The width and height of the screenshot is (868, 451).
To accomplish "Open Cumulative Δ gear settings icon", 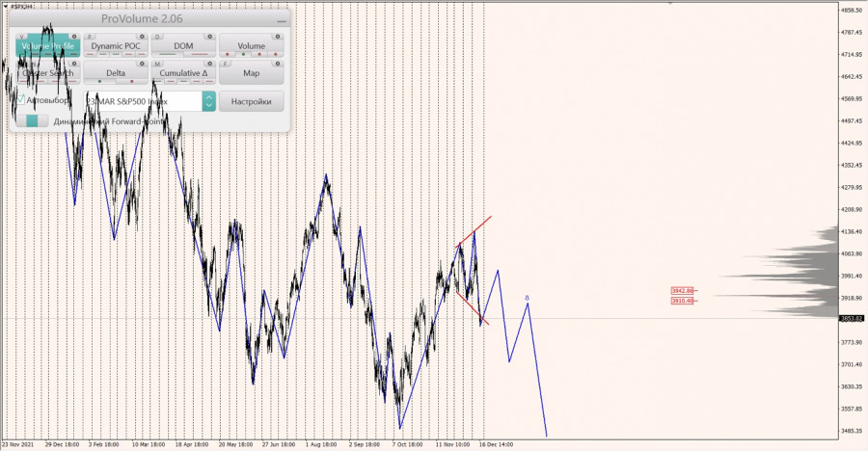I will pyautogui.click(x=210, y=64).
